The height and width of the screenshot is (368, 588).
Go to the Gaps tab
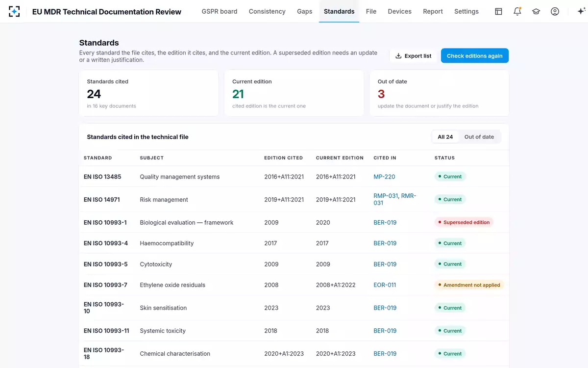(x=305, y=11)
